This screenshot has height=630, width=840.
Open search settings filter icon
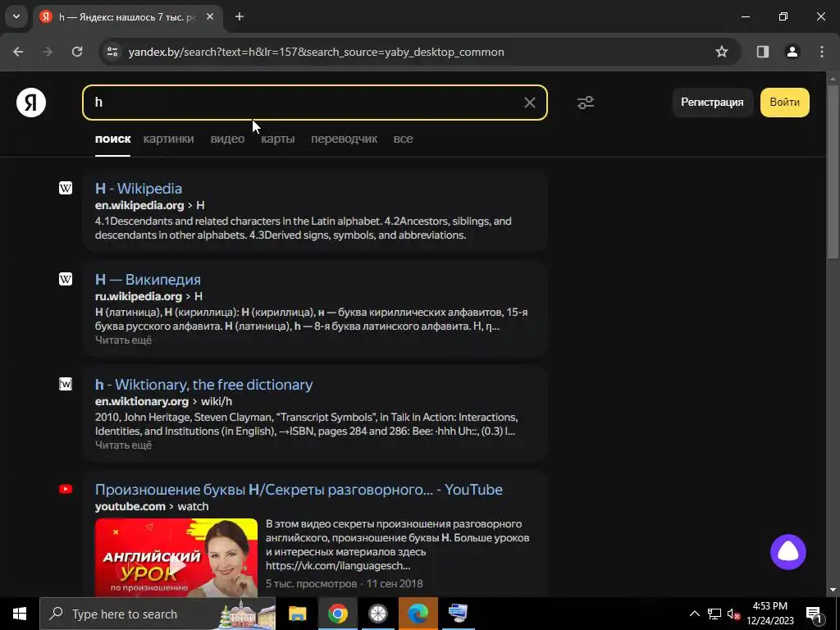586,103
